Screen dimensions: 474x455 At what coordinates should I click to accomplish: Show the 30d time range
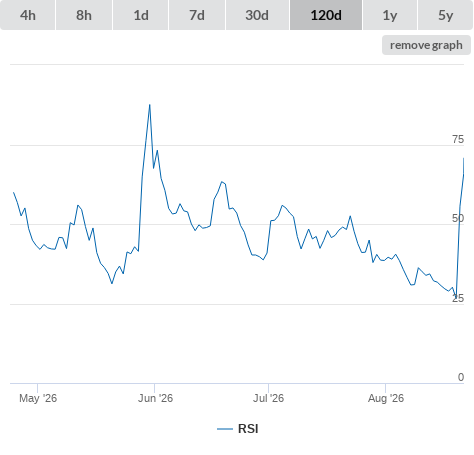click(x=257, y=15)
